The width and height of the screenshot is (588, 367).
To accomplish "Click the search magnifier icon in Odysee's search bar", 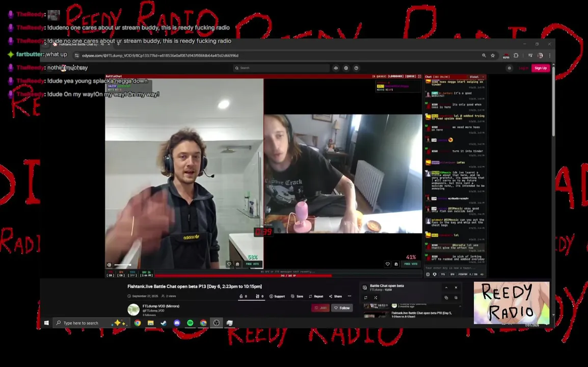I will click(236, 68).
